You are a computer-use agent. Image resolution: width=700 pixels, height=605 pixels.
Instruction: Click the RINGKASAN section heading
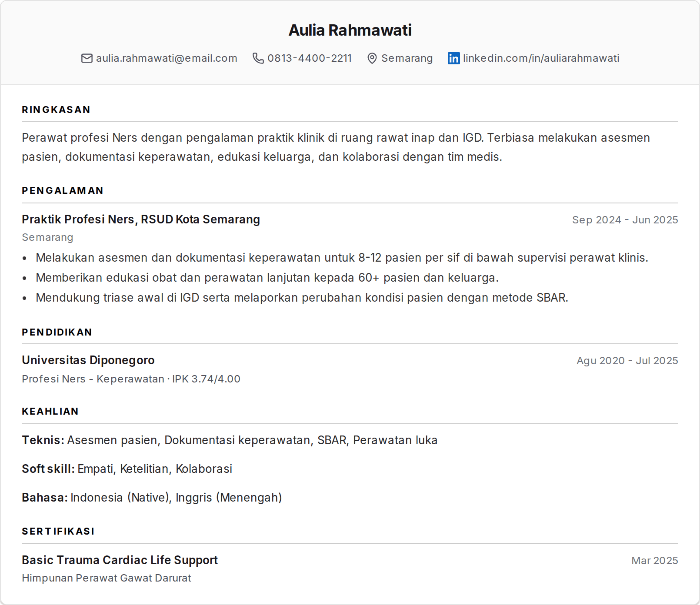pyautogui.click(x=56, y=110)
